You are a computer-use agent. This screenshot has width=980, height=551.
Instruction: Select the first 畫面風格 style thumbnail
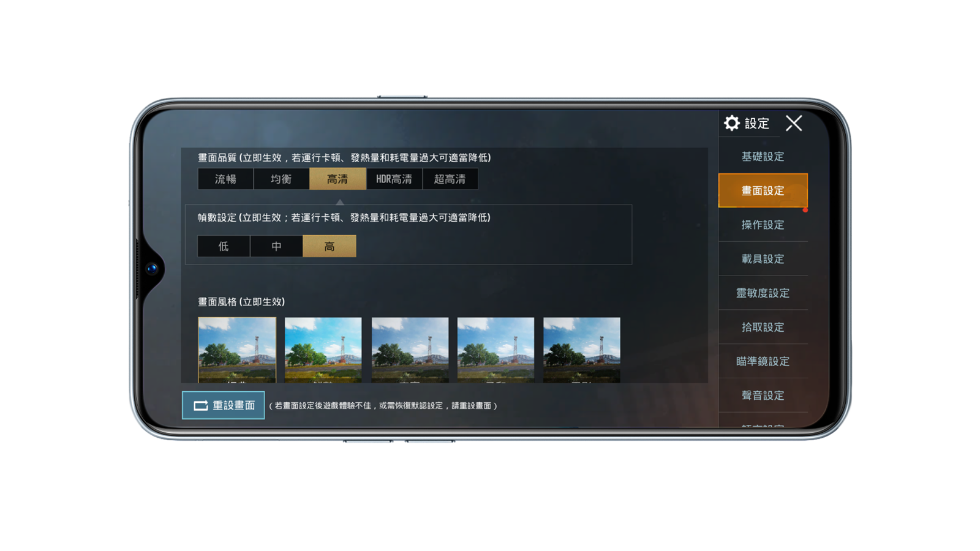(237, 350)
